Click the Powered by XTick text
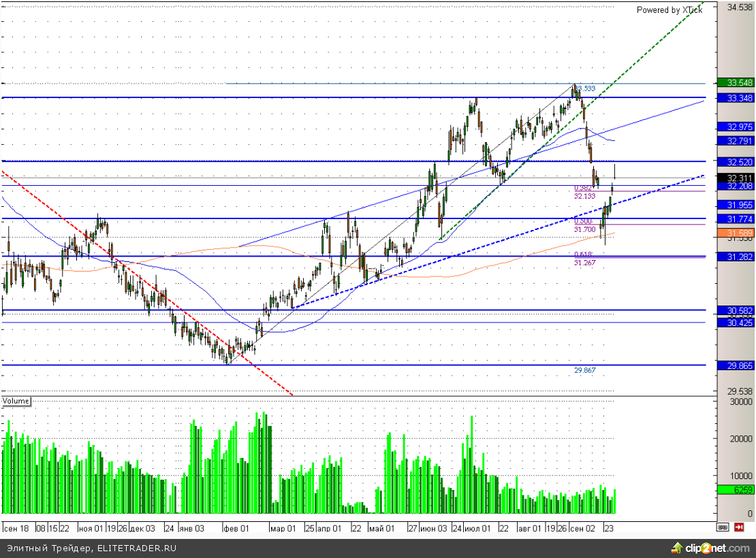The height and width of the screenshot is (558, 756). [x=669, y=10]
